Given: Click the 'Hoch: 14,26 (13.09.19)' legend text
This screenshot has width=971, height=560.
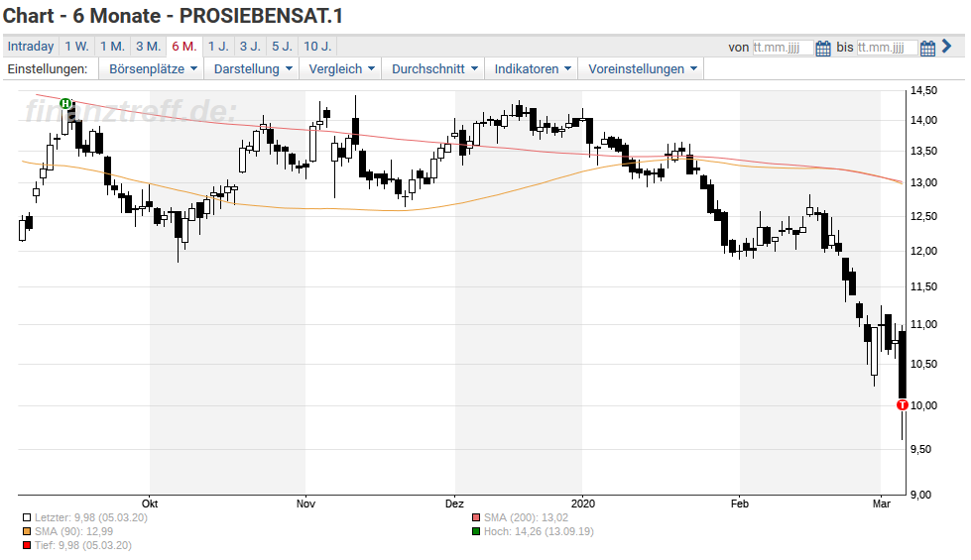Looking at the screenshot, I should tap(539, 531).
